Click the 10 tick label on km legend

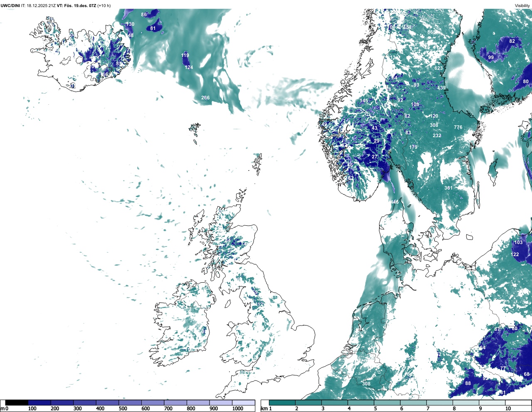tap(508, 409)
